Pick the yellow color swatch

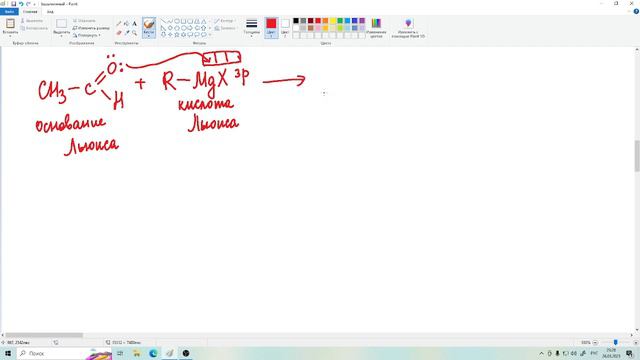333,21
